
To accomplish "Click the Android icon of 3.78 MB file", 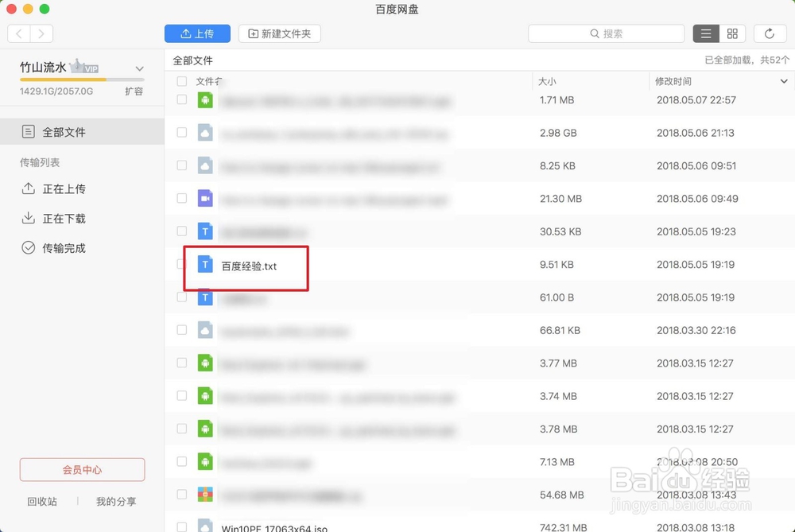I will tap(205, 429).
